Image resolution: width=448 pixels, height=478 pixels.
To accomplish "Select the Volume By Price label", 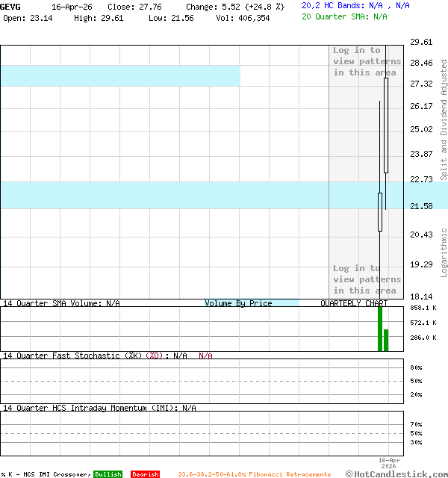I will pos(239,303).
